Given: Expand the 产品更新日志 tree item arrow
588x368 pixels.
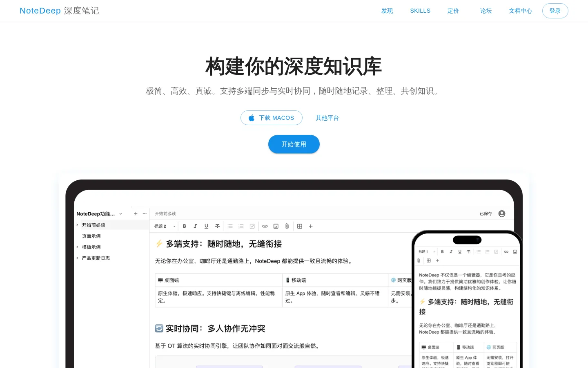Looking at the screenshot, I should pyautogui.click(x=77, y=258).
